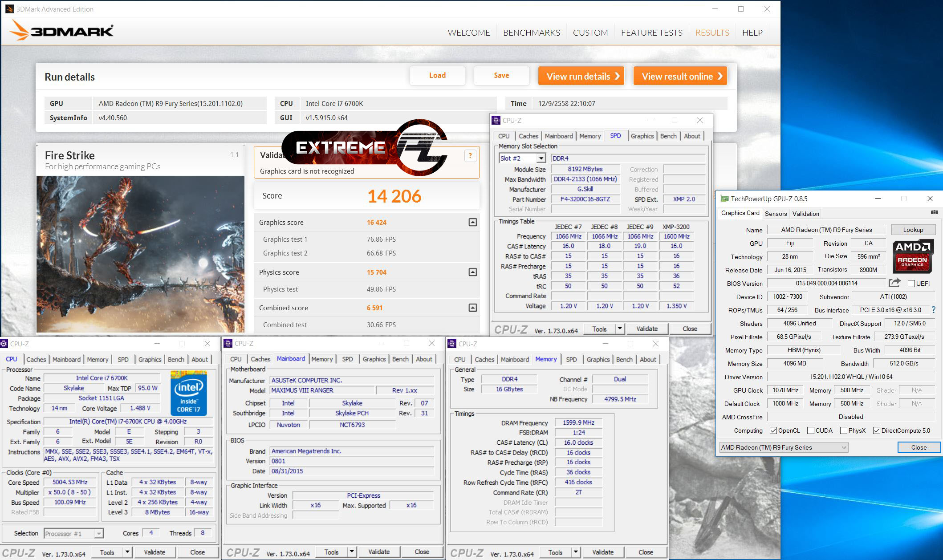Viewport: 943px width, 560px height.
Task: Open Tools dropdown arrow in CPU-Z SPD window
Action: (619, 329)
